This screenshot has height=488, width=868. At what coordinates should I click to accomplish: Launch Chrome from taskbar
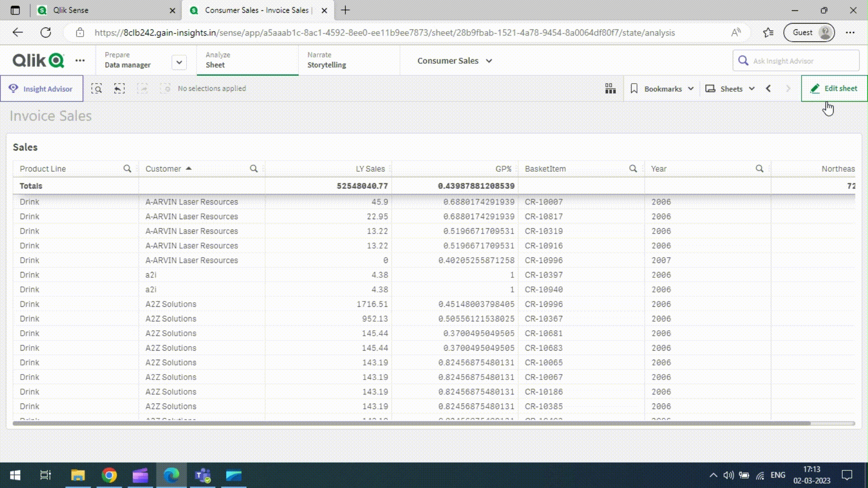click(x=109, y=475)
